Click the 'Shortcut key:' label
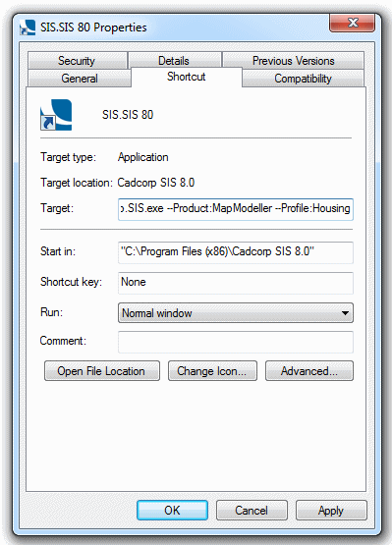Viewport: 392px width, 545px height. click(x=71, y=282)
